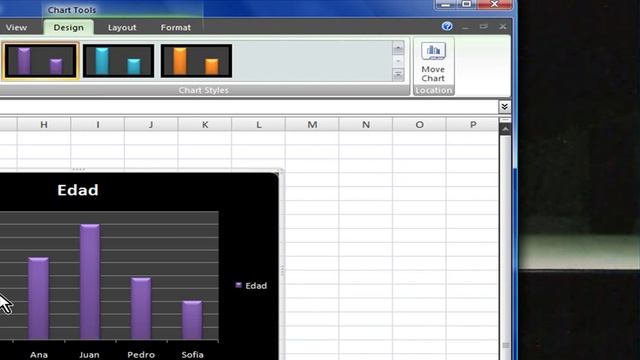Click the Edad legend entry
The image size is (640, 360).
pyautogui.click(x=251, y=286)
